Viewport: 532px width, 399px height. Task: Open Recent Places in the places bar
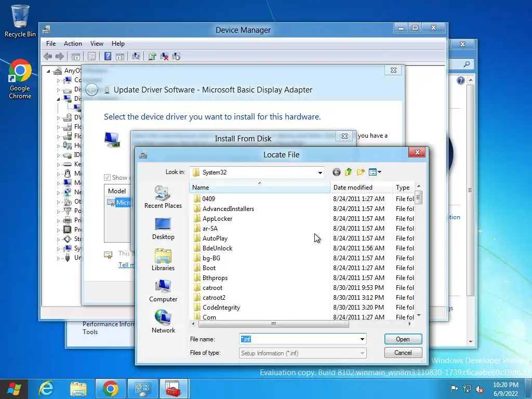click(163, 197)
